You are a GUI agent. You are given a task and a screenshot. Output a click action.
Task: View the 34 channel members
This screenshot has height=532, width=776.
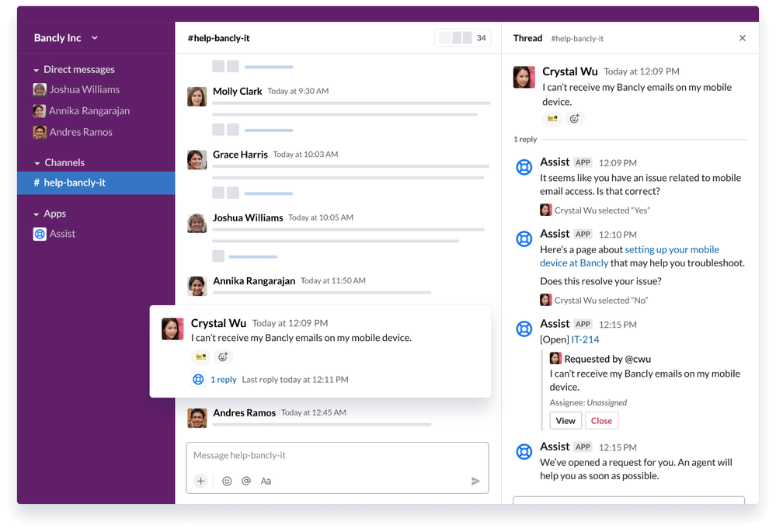pos(463,37)
